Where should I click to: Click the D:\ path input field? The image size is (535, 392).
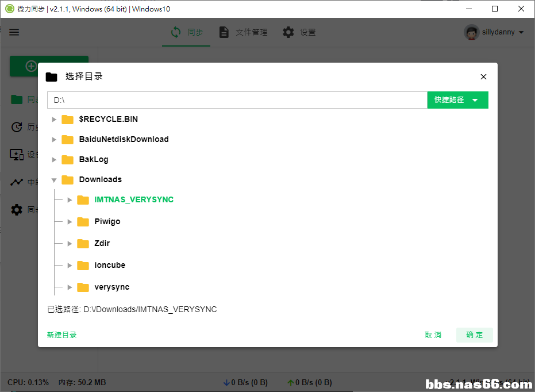pyautogui.click(x=237, y=100)
